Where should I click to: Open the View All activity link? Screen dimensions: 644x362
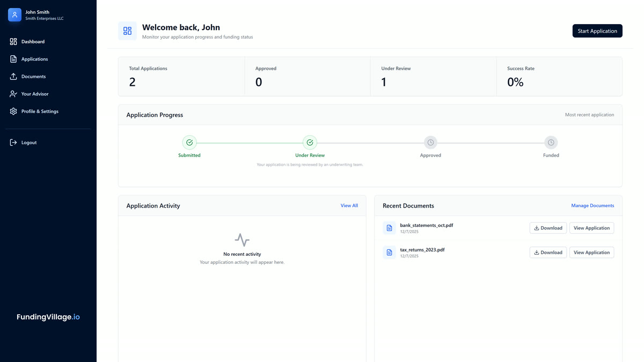(x=349, y=205)
